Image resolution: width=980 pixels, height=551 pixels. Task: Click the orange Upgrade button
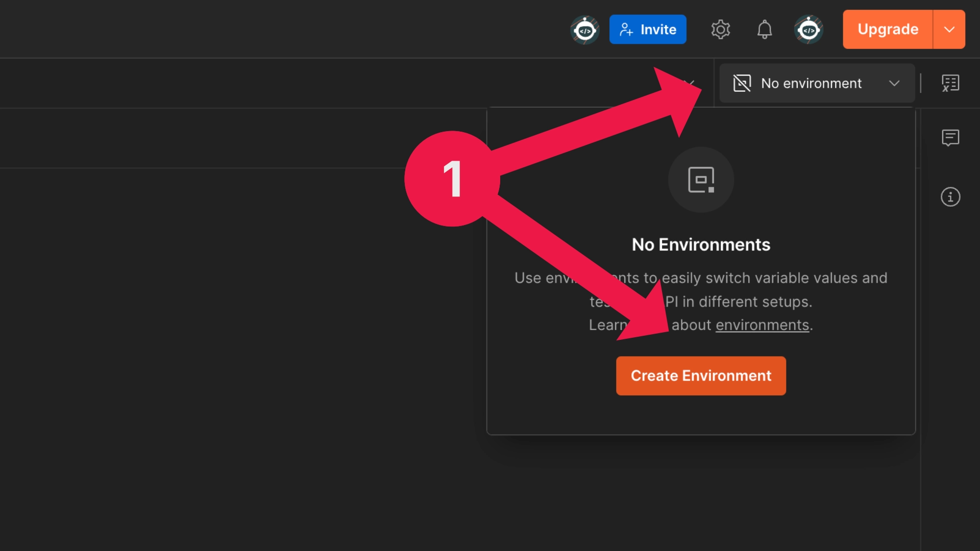pos(888,30)
